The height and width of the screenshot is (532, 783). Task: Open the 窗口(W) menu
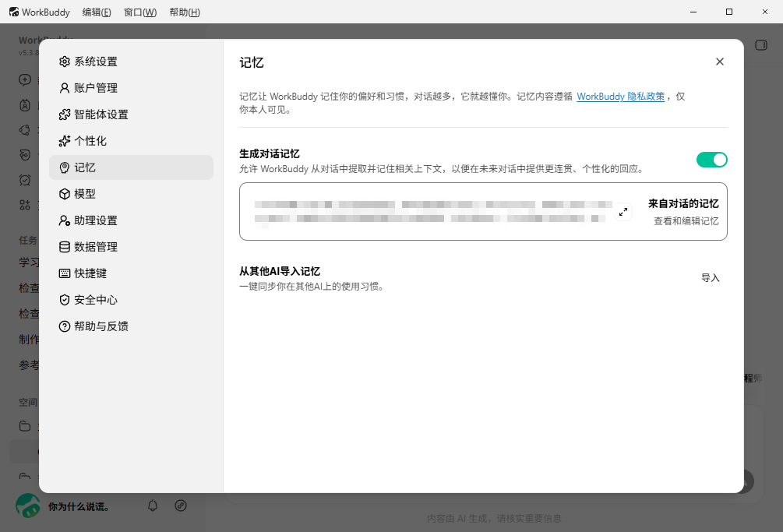point(140,12)
